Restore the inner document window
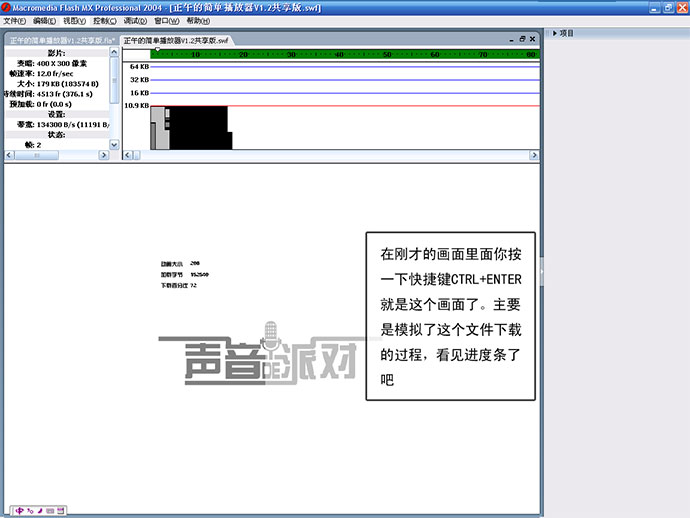 [x=522, y=39]
